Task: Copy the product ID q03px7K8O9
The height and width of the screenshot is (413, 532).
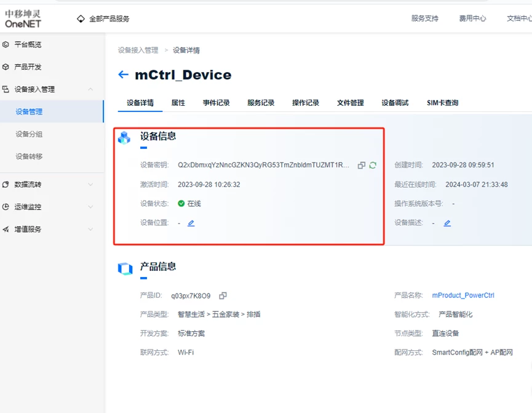Action: click(223, 295)
